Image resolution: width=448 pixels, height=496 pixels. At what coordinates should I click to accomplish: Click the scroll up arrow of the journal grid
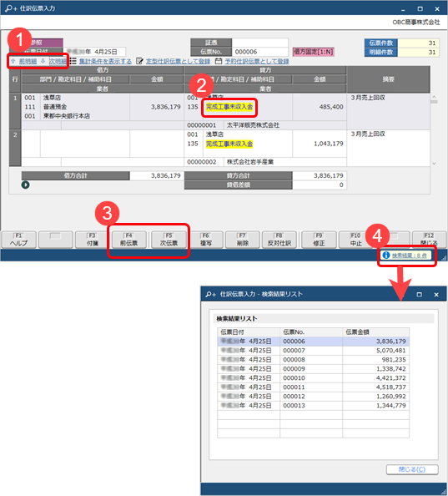click(x=434, y=97)
